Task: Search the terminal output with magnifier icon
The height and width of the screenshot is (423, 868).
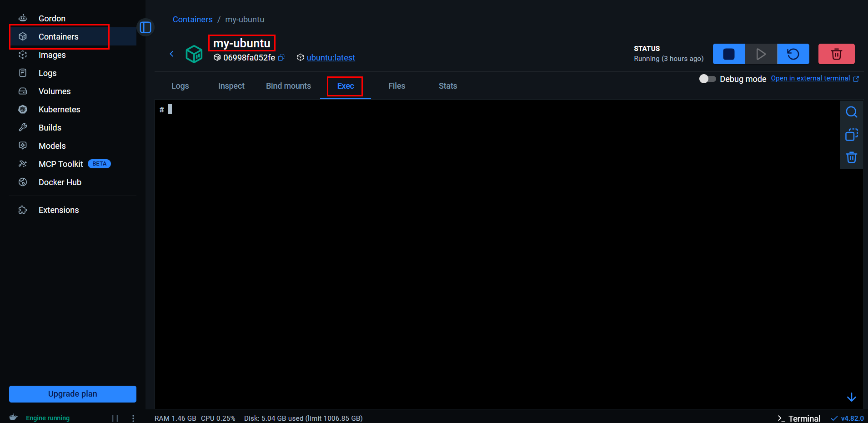Action: pyautogui.click(x=852, y=112)
